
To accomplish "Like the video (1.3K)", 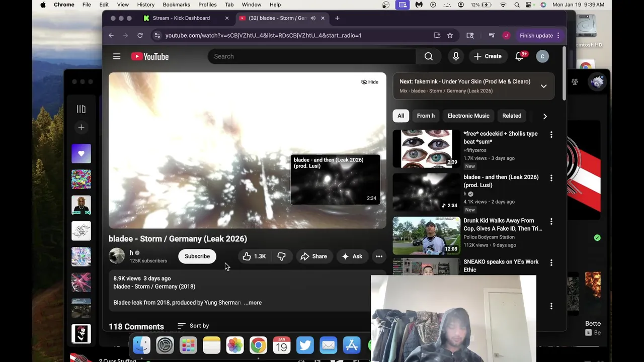I will tap(255, 256).
